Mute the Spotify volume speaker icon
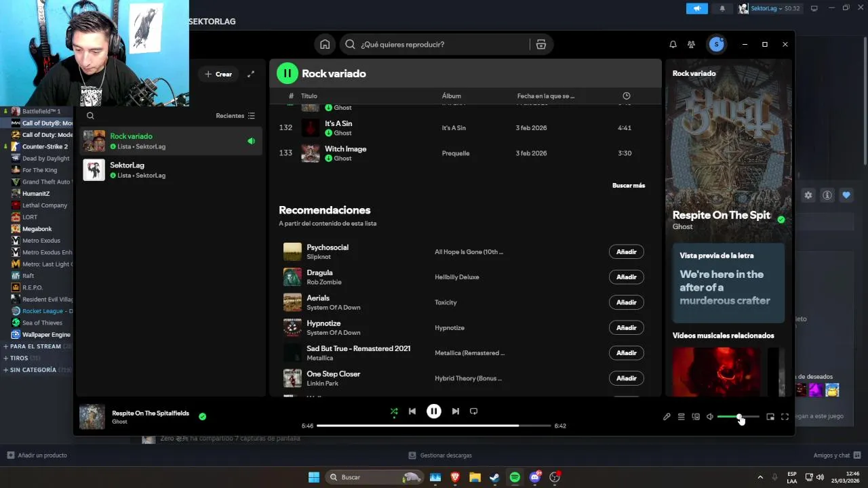 [x=710, y=417]
